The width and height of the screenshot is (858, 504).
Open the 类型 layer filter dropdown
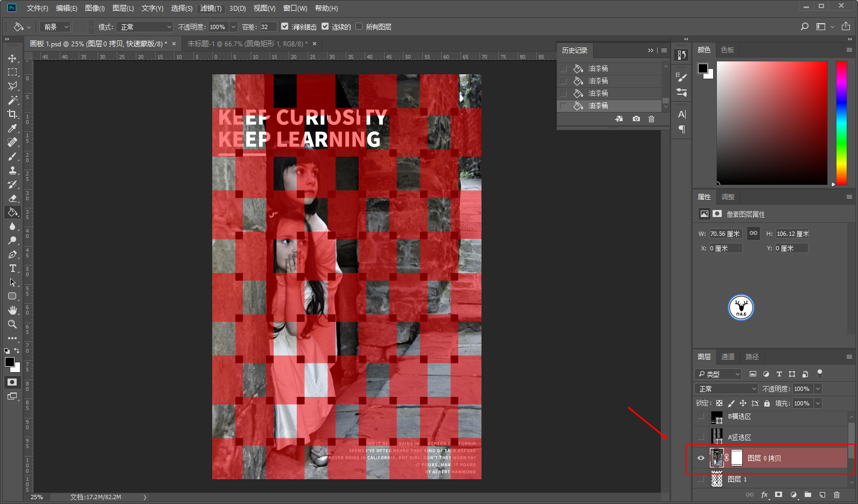719,374
